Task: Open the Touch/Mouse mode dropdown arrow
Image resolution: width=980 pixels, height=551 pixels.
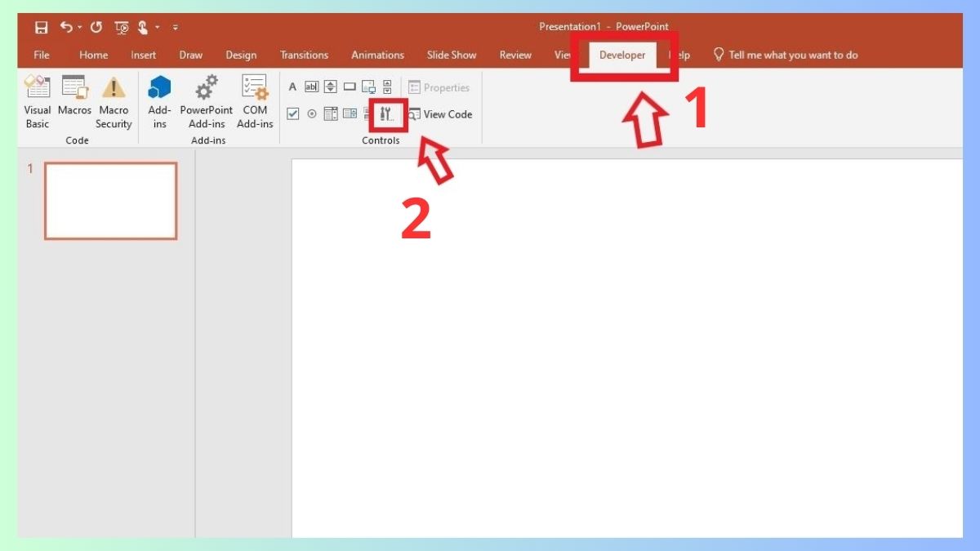Action: point(158,28)
